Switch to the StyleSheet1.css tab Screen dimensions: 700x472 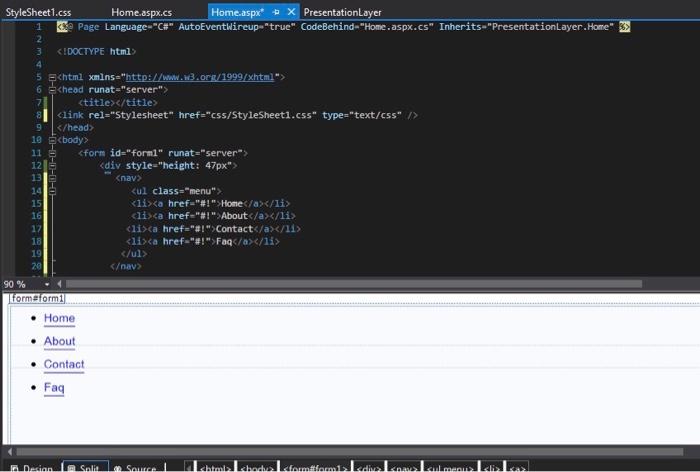coord(38,12)
